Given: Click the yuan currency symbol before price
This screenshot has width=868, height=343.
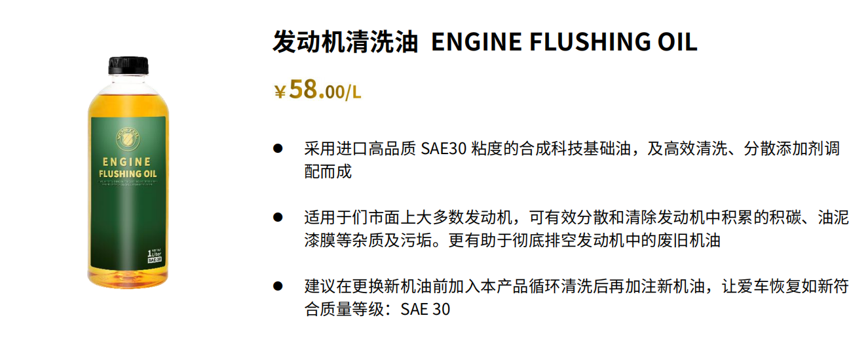Looking at the screenshot, I should pos(280,92).
